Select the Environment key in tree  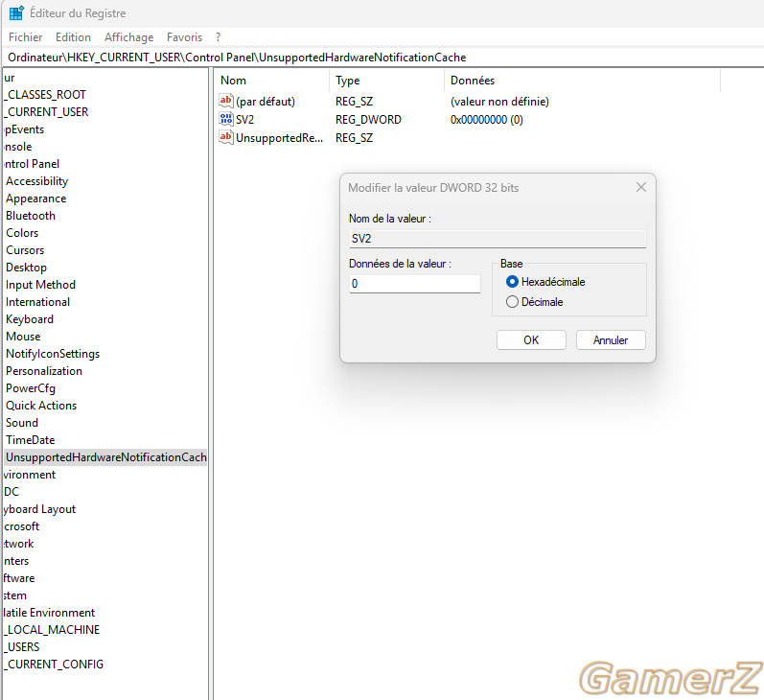click(x=29, y=475)
